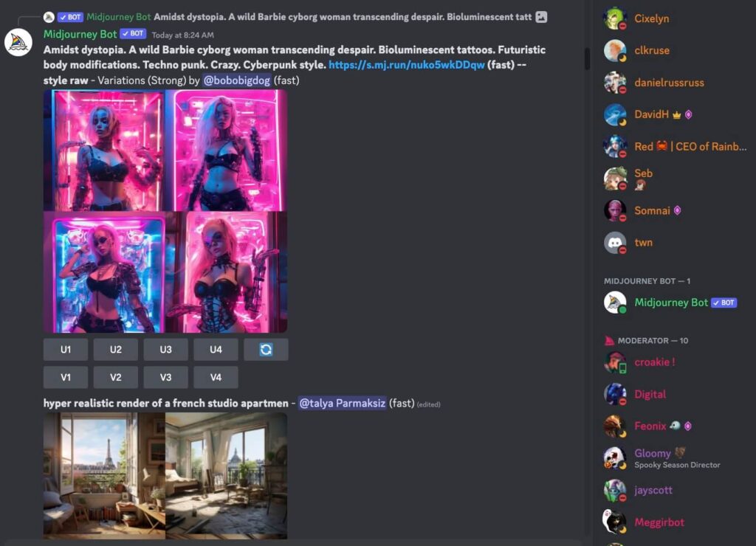This screenshot has height=546, width=756.
Task: Click Midjourney Bot's sailboat avatar in chat
Action: pos(18,43)
